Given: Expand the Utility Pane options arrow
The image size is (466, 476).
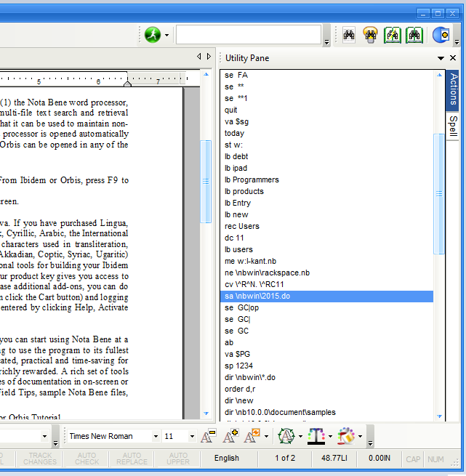Looking at the screenshot, I should pos(441,58).
